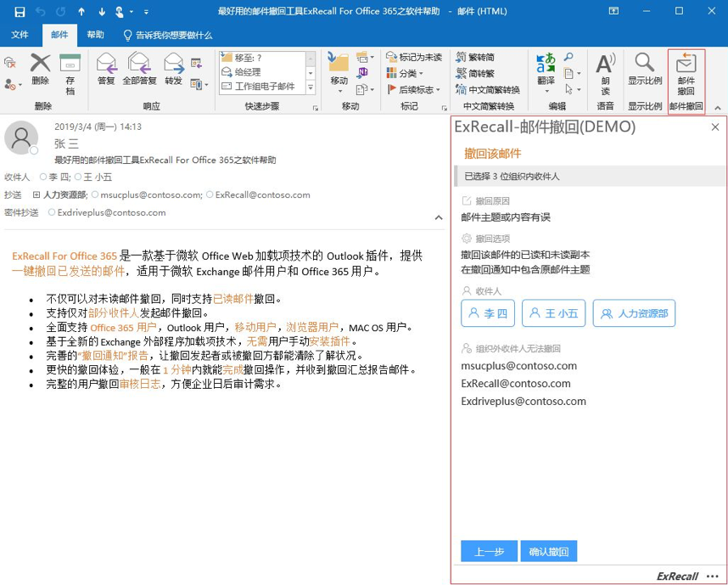Click the reply-with-meeting icon
Viewport: 728px width, 585px height.
196,63
